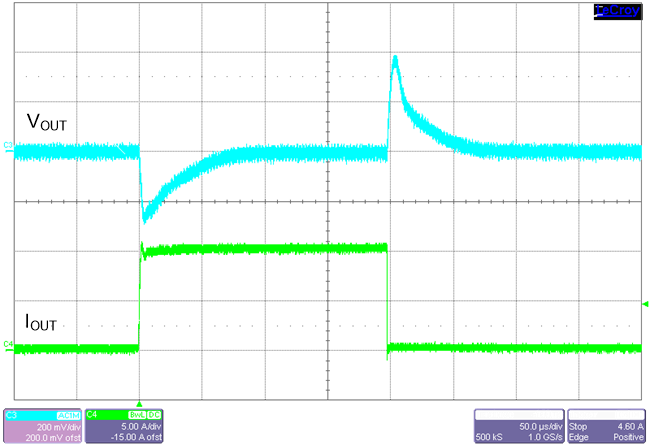Click the green trigger delay triangle below the grid

tap(139, 404)
